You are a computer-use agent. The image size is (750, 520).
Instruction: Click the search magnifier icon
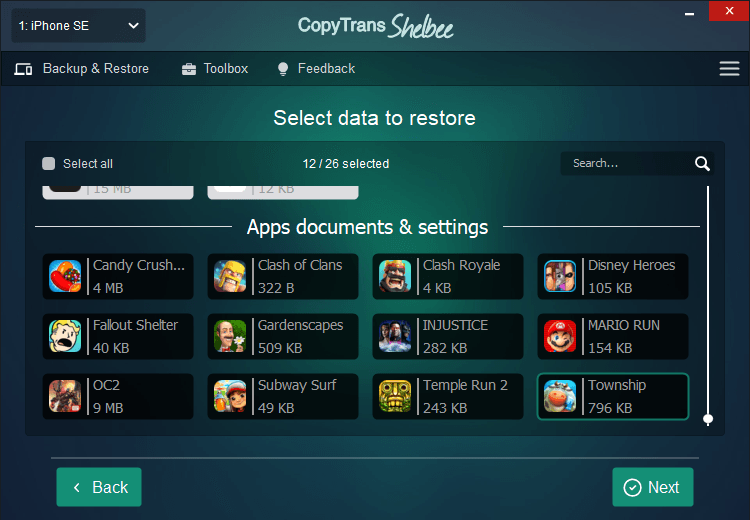point(702,164)
